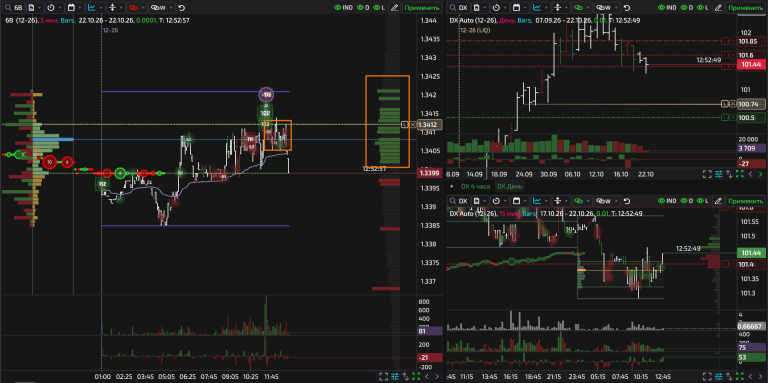This screenshot has height=383, width=768.
Task: Click chart type icon in DX 15-minute toolbar
Action: pos(537,201)
